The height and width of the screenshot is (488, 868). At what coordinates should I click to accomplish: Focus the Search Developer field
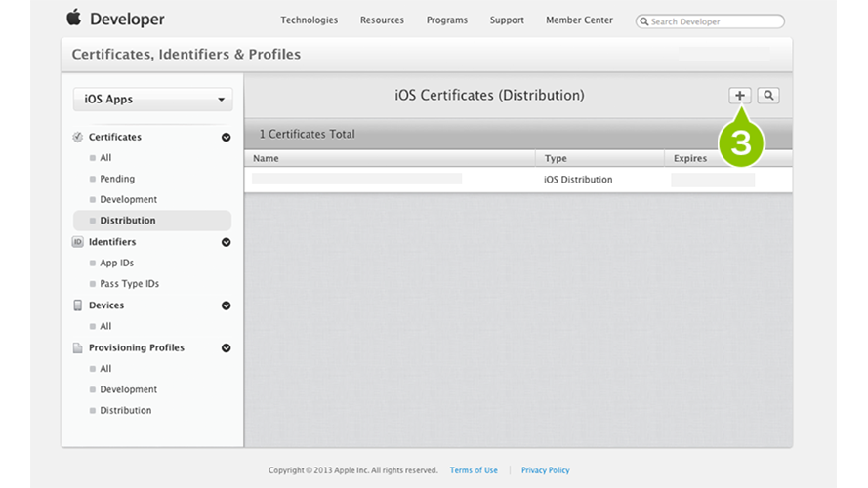[x=710, y=21]
